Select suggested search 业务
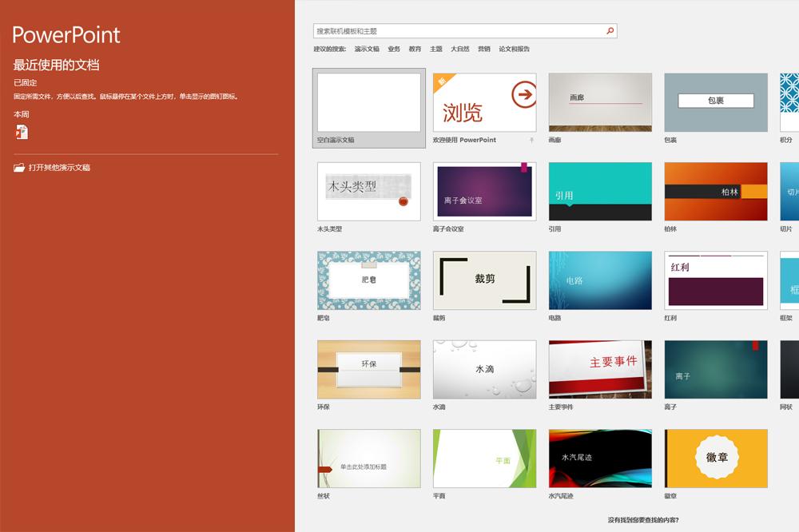799x532 pixels. click(394, 49)
